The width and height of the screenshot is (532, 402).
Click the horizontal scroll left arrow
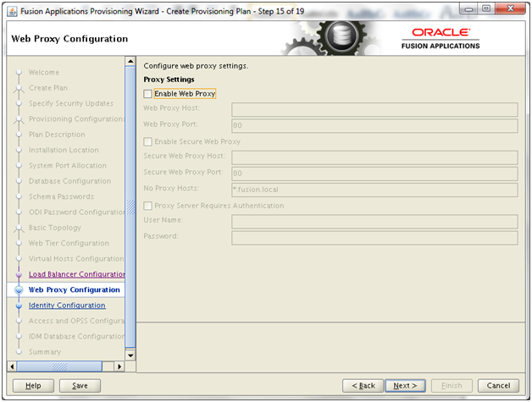pos(12,366)
